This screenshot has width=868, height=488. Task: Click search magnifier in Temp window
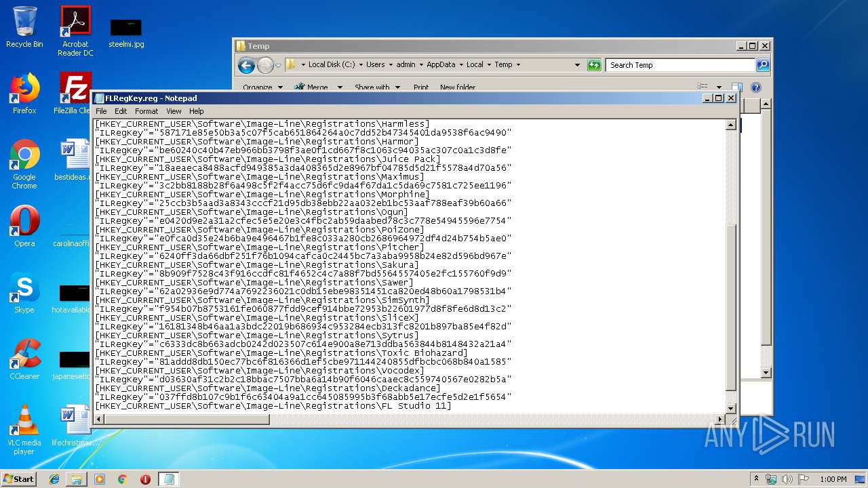click(762, 65)
